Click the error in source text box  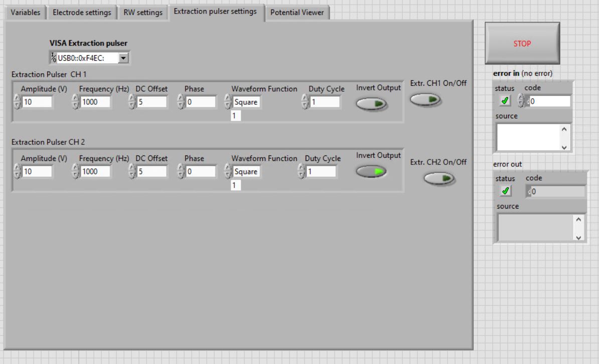click(x=528, y=137)
